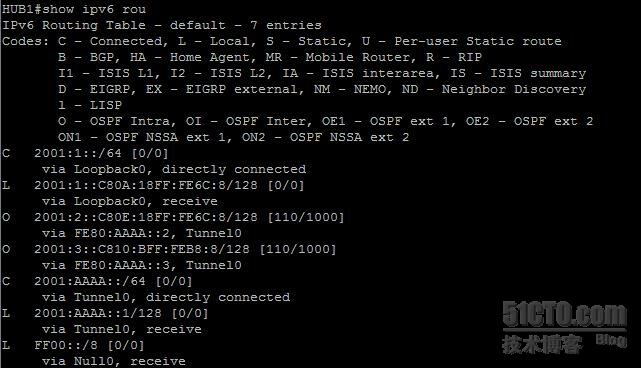Click the 'via Loopback0, directly connected' line
641x368 pixels.
174,169
